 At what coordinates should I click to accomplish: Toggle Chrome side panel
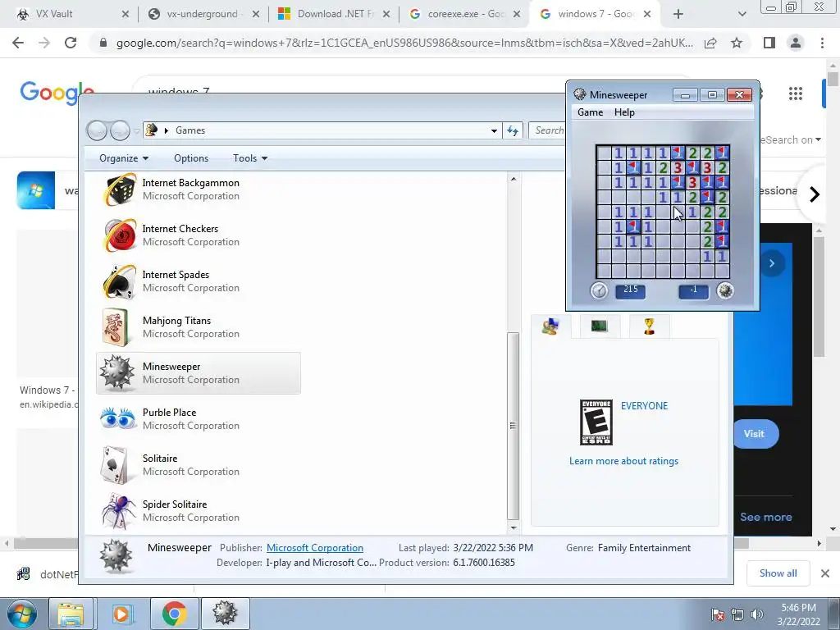click(769, 43)
